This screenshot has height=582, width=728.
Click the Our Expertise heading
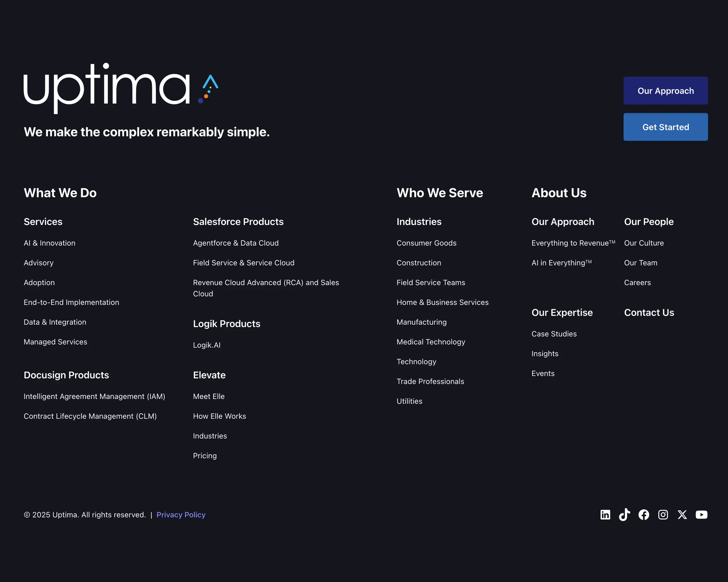tap(562, 312)
